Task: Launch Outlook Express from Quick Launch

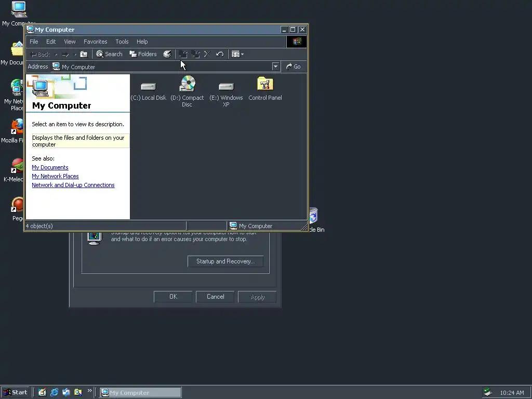Action: (x=66, y=392)
